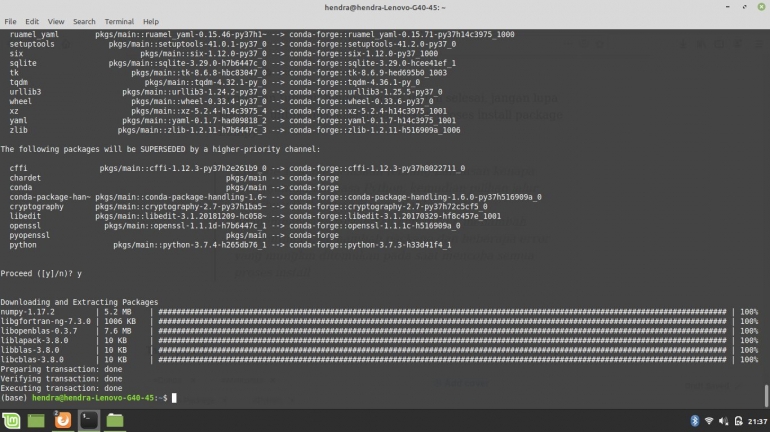Open the file manager folder icon in taskbar
The height and width of the screenshot is (432, 770).
(115, 420)
